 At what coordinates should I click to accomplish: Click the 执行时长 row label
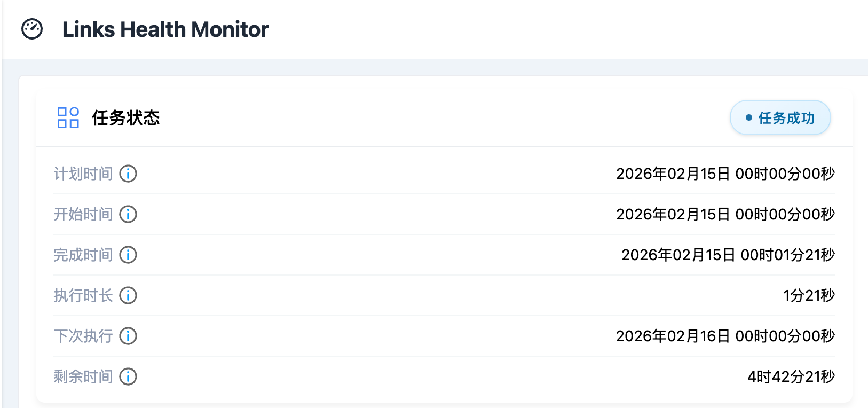[83, 295]
